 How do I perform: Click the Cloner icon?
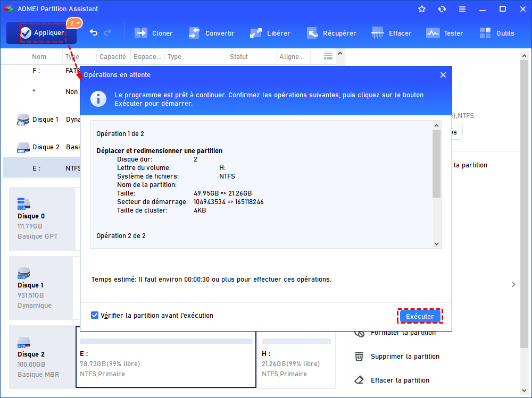coord(141,33)
